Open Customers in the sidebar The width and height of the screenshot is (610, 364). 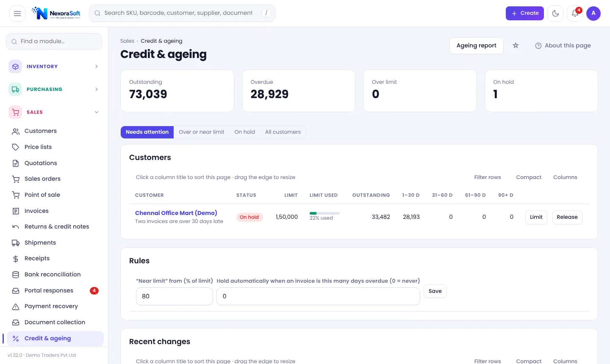[x=55, y=131]
